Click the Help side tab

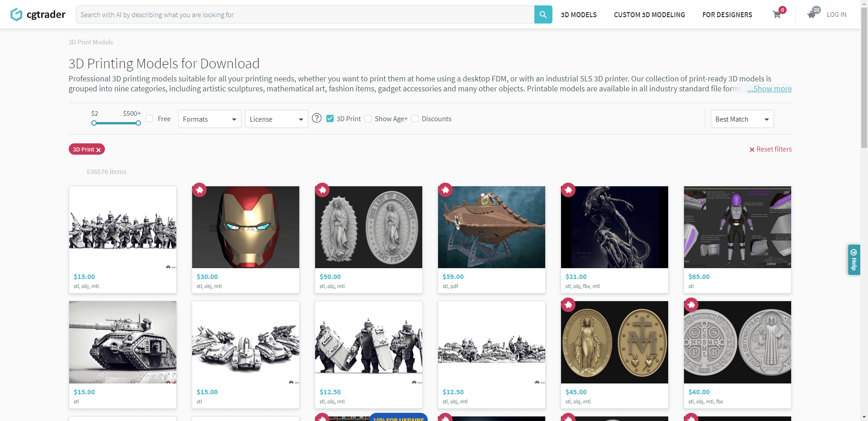tap(854, 260)
